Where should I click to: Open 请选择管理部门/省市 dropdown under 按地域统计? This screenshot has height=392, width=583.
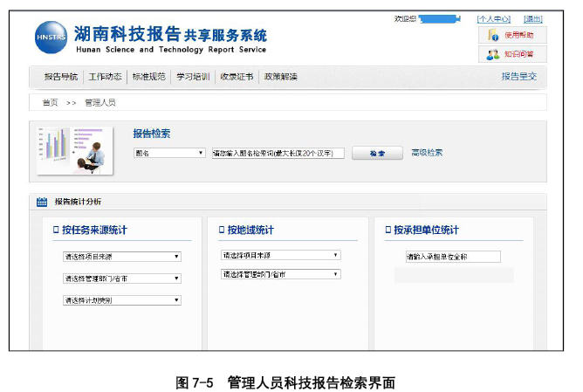[x=280, y=274]
